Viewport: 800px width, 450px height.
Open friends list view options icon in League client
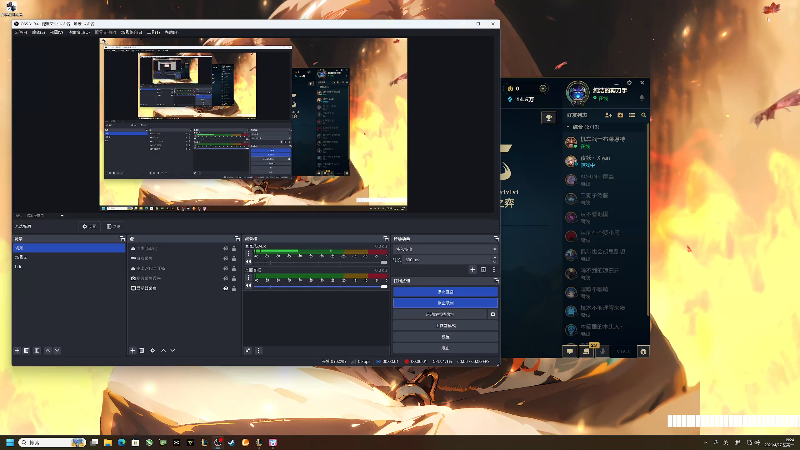click(632, 115)
